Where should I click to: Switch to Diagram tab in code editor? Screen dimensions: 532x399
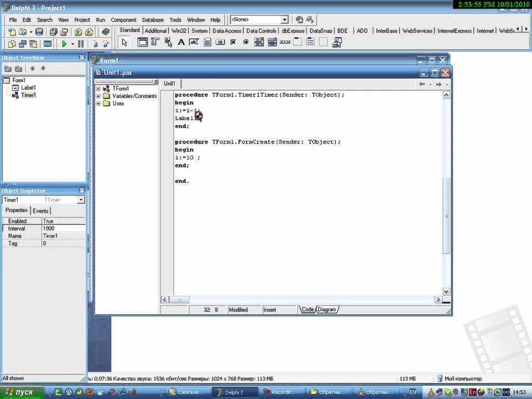[327, 309]
